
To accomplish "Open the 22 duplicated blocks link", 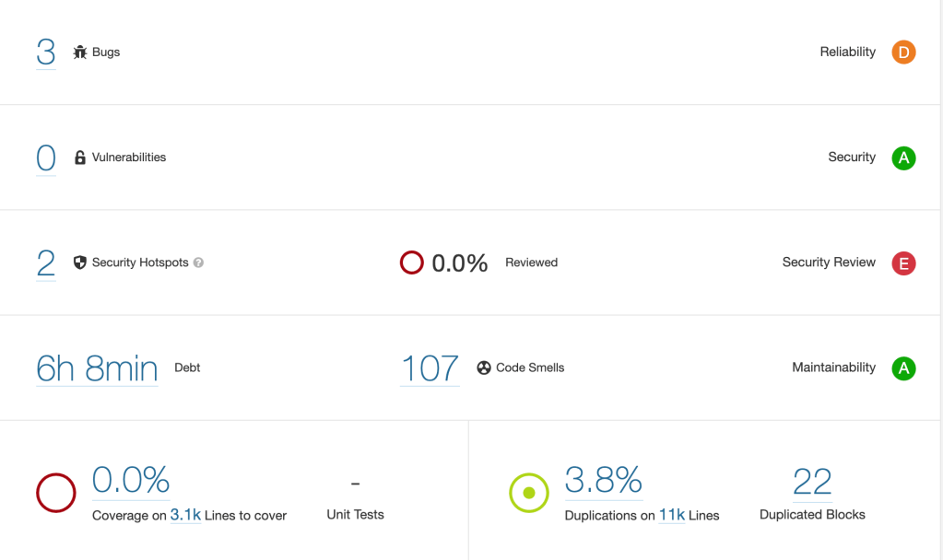I will pos(812,480).
